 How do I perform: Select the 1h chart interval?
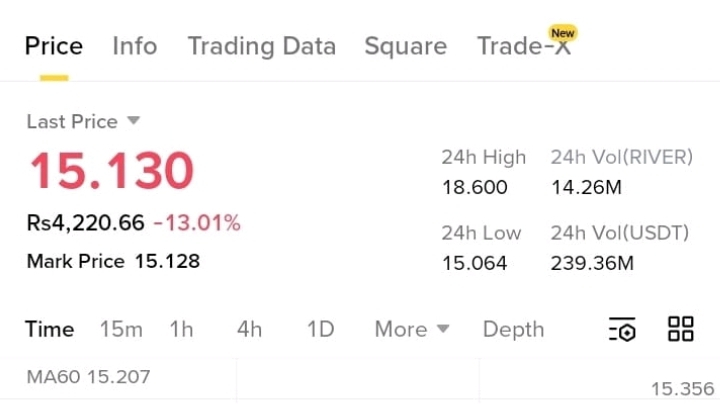181,329
